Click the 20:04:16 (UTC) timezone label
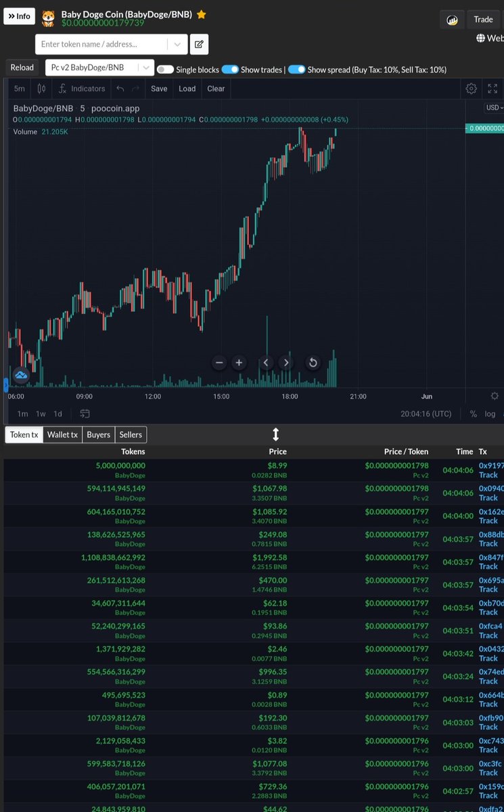 point(426,413)
